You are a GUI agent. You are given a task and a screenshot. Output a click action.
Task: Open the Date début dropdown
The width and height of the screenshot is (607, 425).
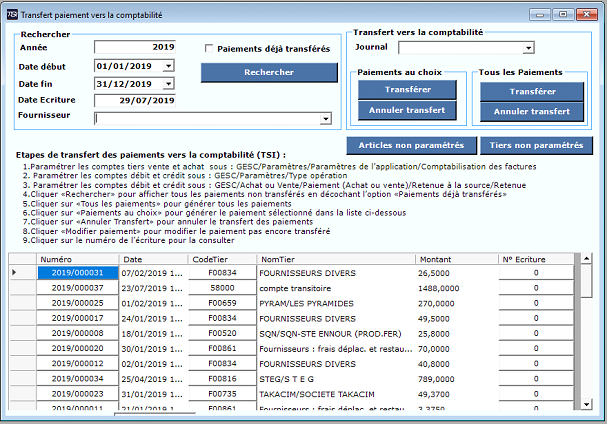click(x=168, y=66)
